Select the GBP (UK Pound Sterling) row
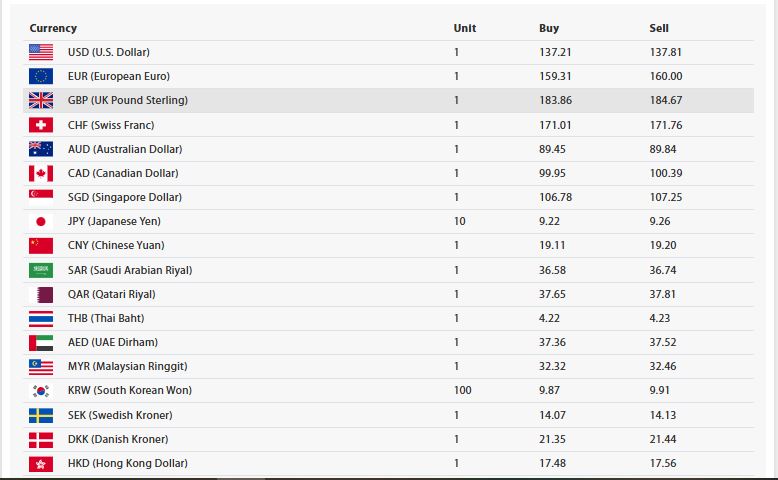Screen dimensions: 778x480 (x=389, y=100)
